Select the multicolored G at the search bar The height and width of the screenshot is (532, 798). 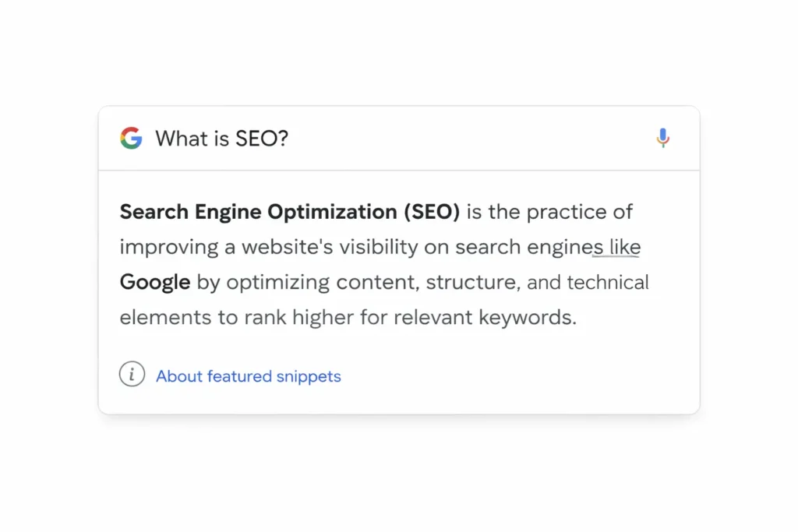click(x=131, y=138)
